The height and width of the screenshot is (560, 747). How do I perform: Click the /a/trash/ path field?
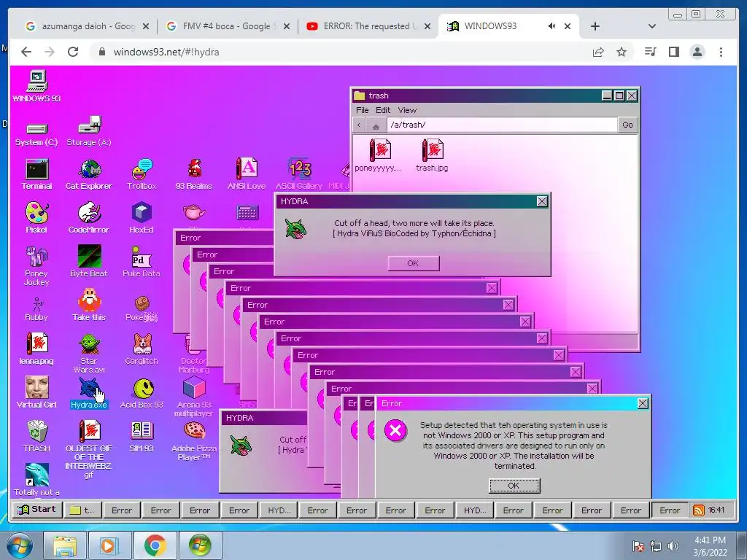point(502,125)
